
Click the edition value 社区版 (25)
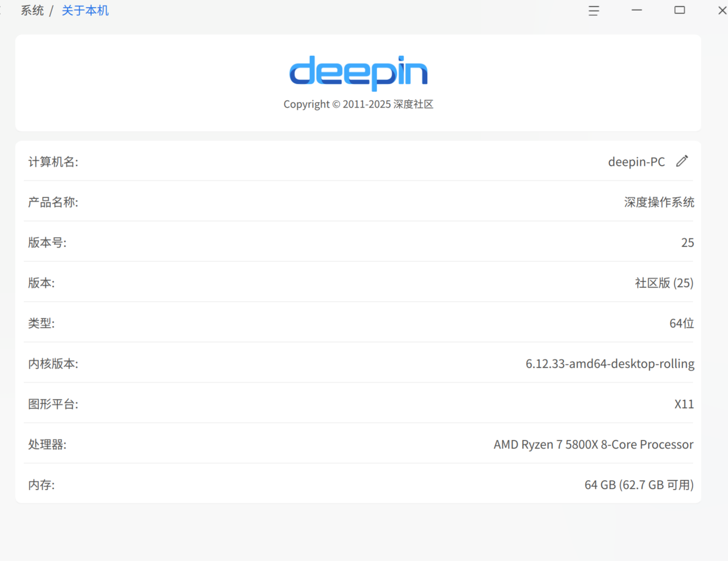(x=664, y=283)
